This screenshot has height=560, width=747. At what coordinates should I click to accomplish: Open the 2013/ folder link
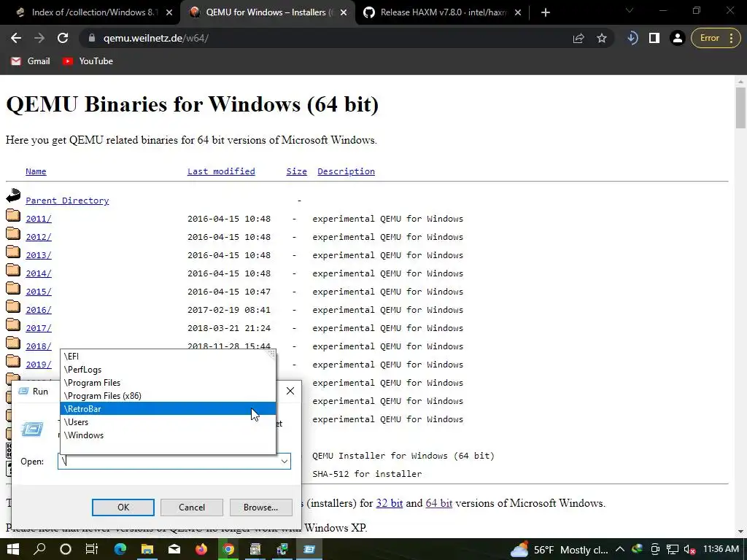click(39, 254)
